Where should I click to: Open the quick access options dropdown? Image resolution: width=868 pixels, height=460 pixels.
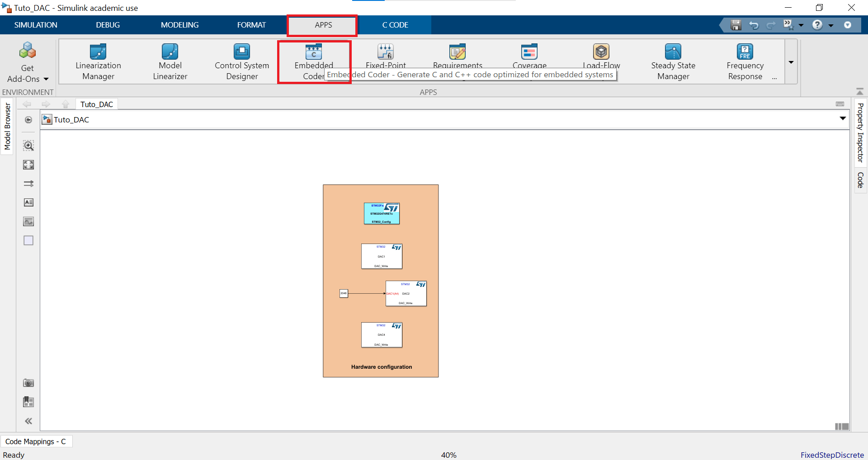click(x=848, y=25)
